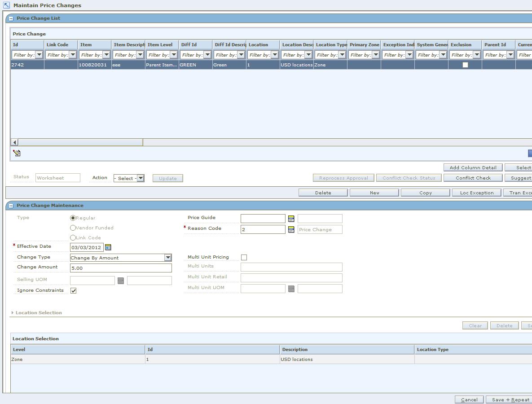Open the Change Type dropdown

point(121,258)
